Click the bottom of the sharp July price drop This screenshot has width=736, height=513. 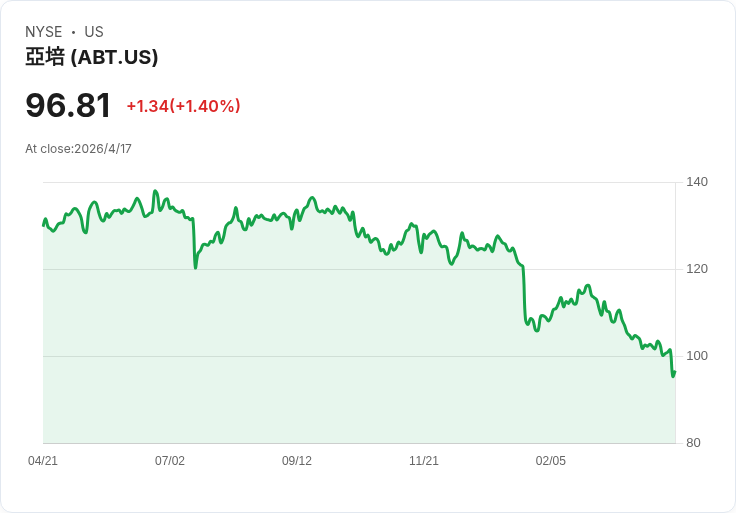[x=195, y=267]
